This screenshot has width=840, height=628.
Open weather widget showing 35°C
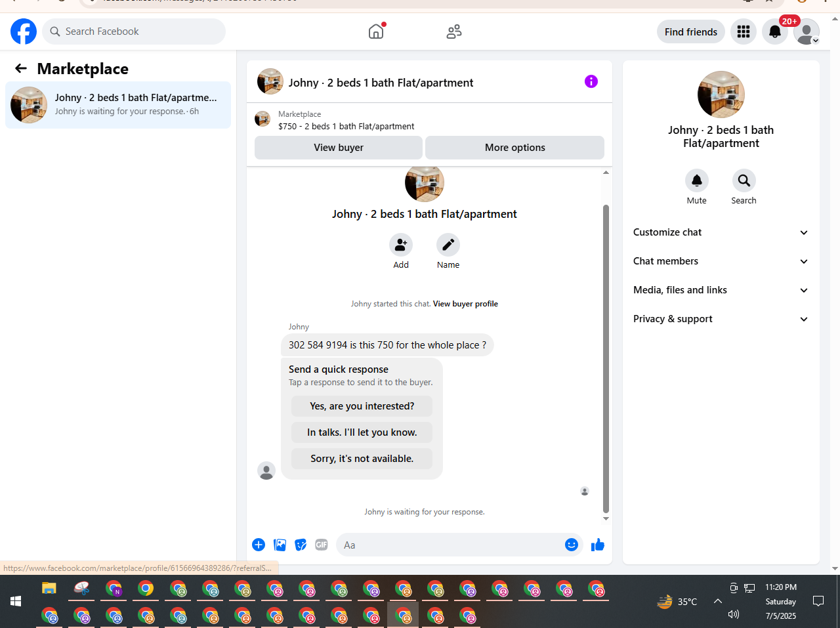click(x=677, y=601)
